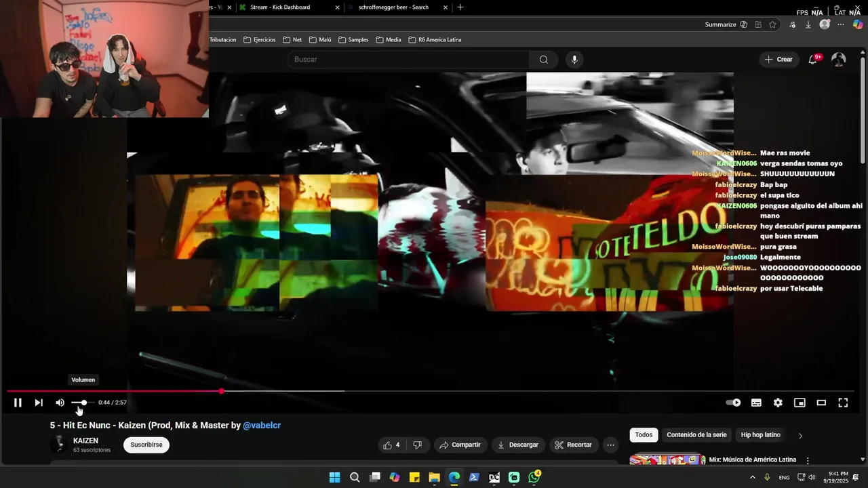The width and height of the screenshot is (868, 488).
Task: Select the Hip hop latino chip
Action: [761, 435]
